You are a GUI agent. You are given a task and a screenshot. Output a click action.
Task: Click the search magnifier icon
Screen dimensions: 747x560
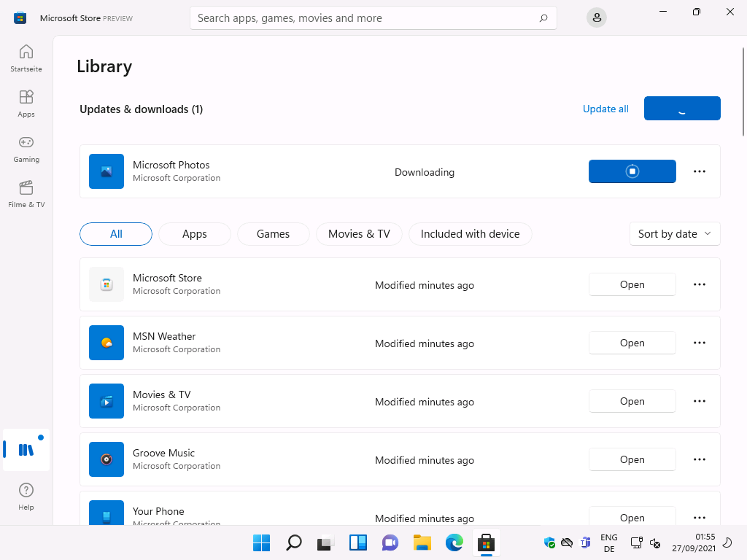point(543,18)
